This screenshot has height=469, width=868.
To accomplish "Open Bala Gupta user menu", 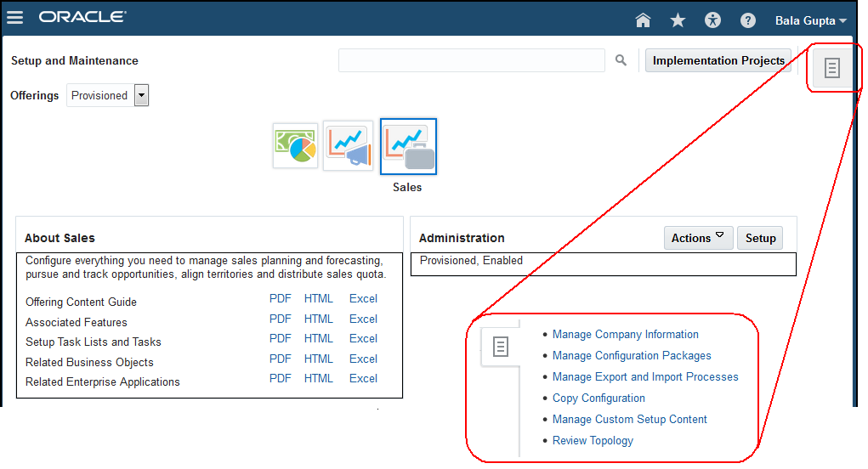I will click(x=811, y=20).
